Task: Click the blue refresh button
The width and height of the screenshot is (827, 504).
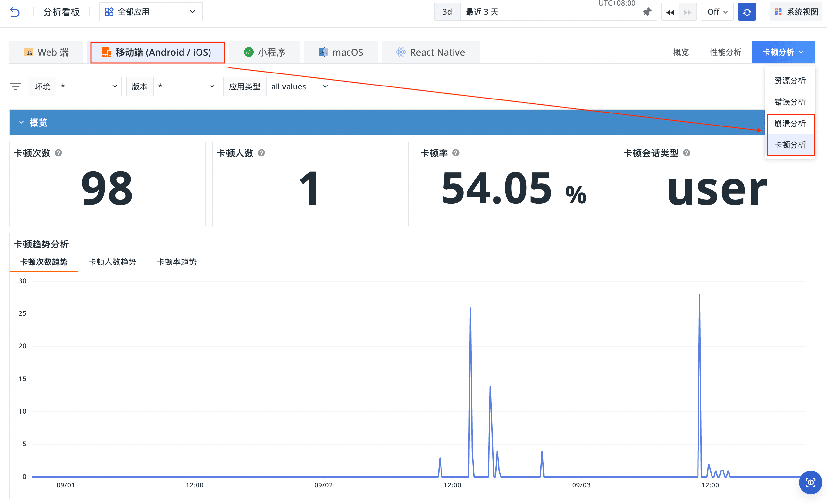Action: click(746, 12)
